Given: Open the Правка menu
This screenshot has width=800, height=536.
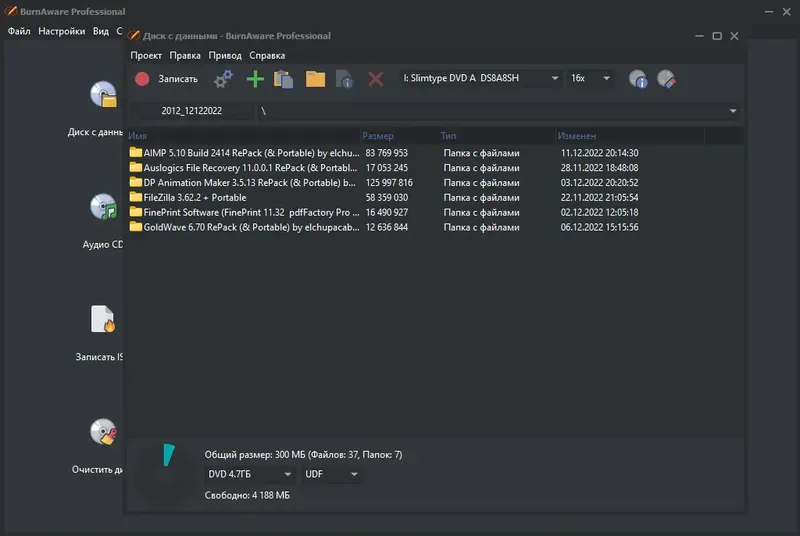Looking at the screenshot, I should 185,56.
